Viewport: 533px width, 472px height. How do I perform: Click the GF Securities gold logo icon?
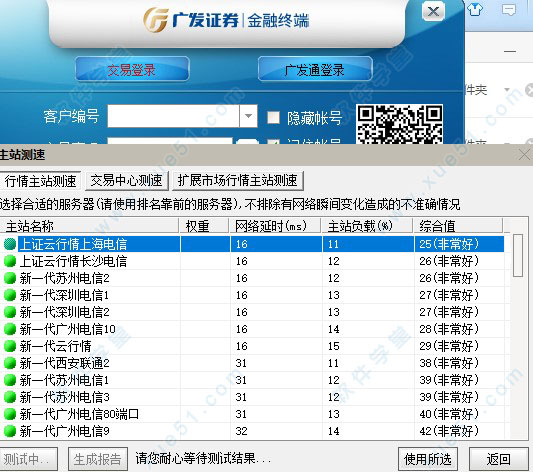[x=156, y=20]
